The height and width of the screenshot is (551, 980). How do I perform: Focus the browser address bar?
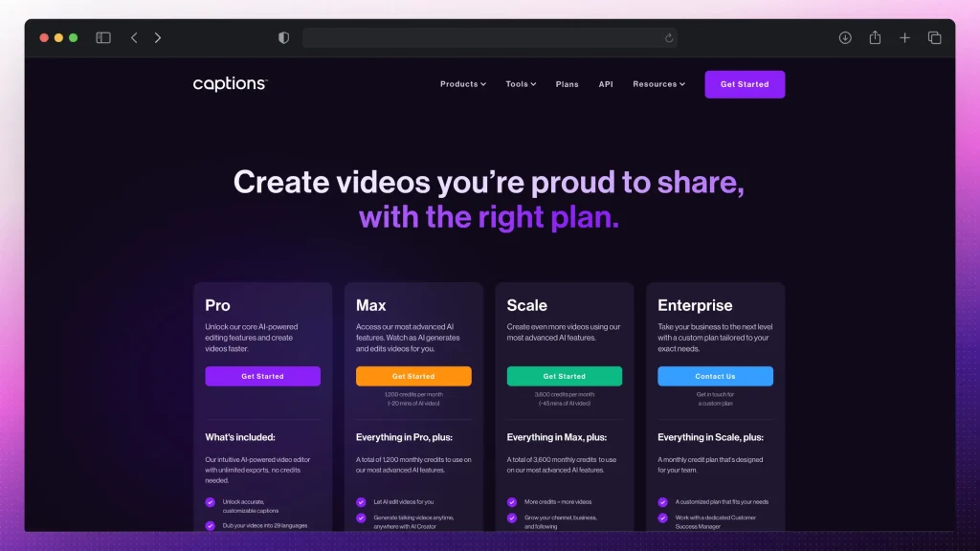coord(489,38)
